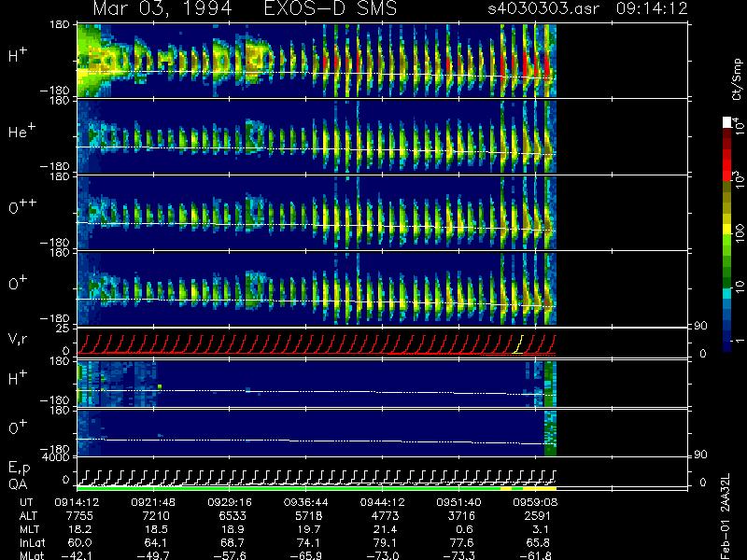Viewport: 747px width, 560px height.
Task: Click the MLat value '-57.6'
Action: [x=230, y=555]
